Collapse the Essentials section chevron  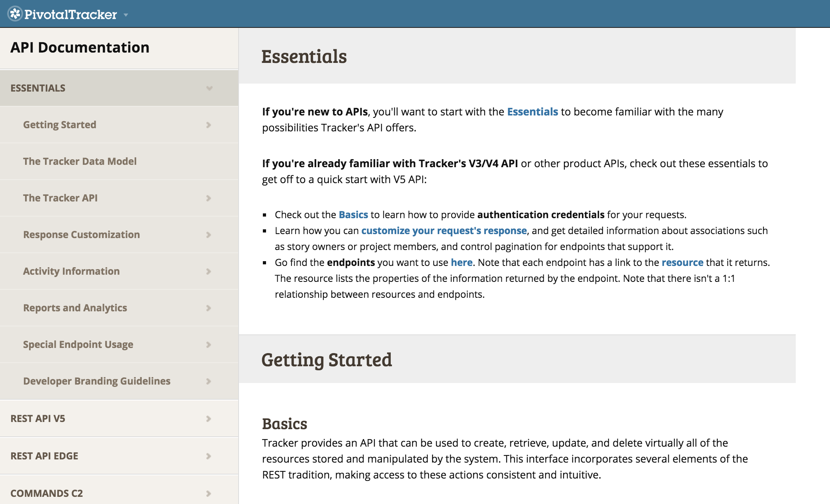(x=209, y=88)
